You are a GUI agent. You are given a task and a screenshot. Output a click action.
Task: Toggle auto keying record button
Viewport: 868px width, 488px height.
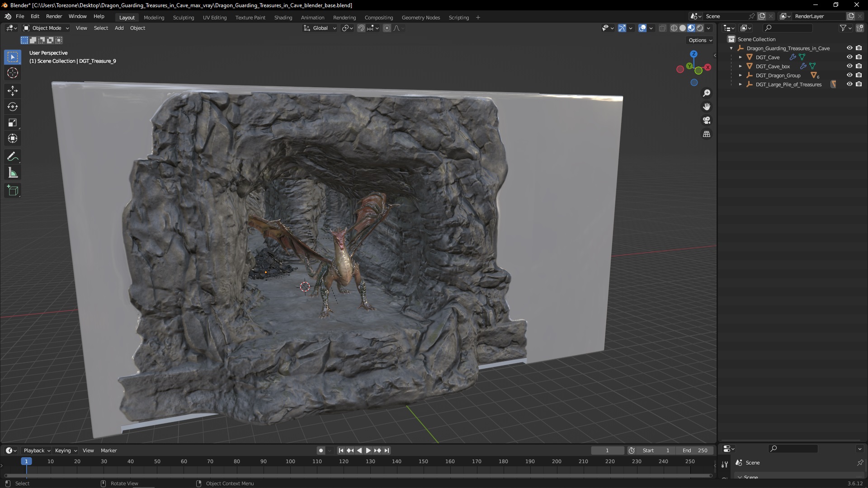pyautogui.click(x=321, y=450)
